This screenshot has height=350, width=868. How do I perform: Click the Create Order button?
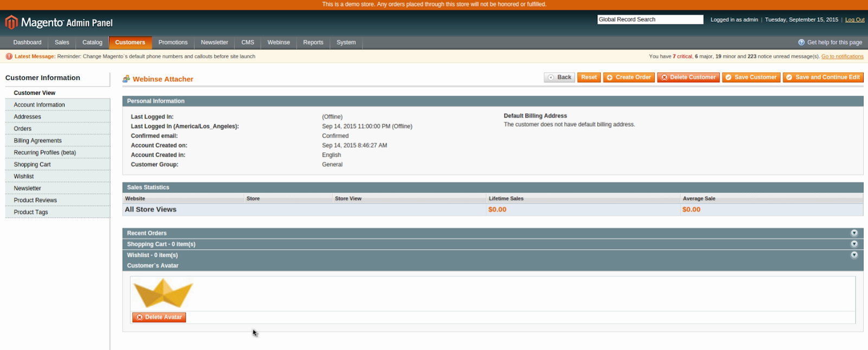pyautogui.click(x=629, y=77)
